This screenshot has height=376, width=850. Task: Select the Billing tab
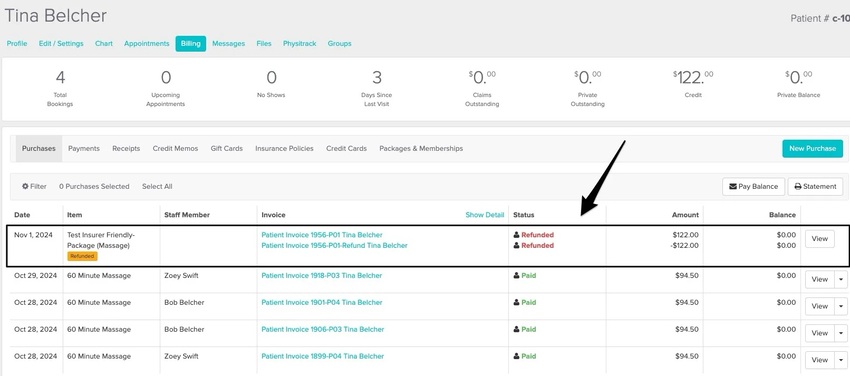tap(191, 43)
